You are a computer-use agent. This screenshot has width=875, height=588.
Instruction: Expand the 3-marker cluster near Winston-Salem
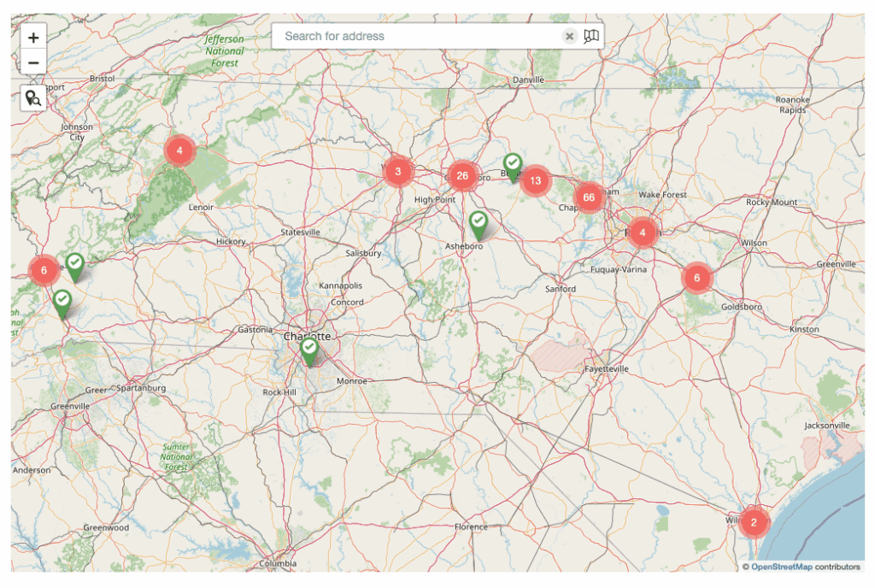(x=397, y=171)
